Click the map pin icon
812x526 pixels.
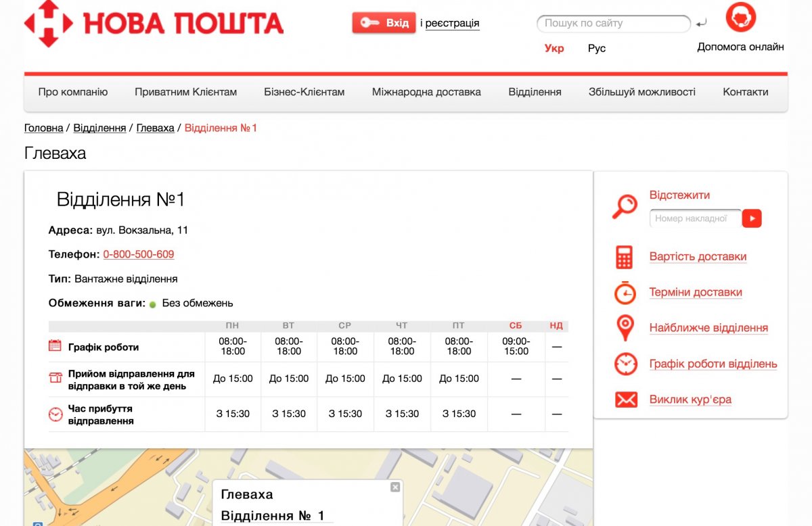[625, 328]
